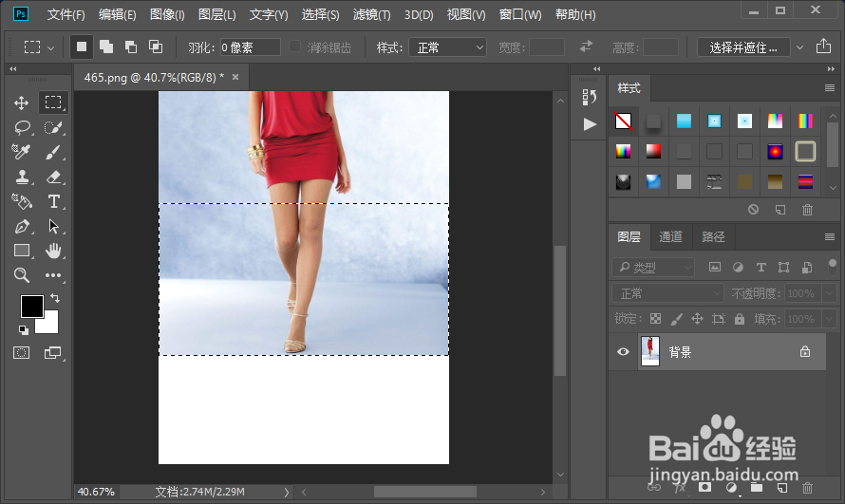The image size is (845, 504).
Task: Switch to the 通道 tab
Action: click(x=670, y=236)
